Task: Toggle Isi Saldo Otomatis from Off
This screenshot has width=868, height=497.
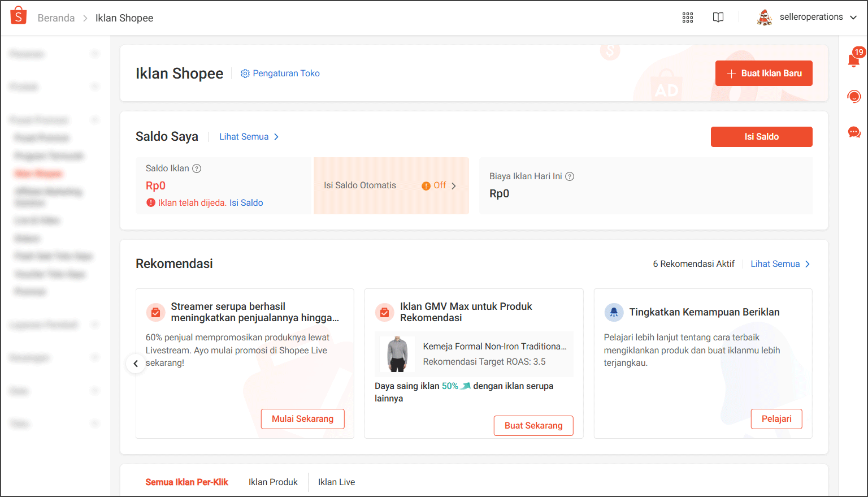Action: click(x=439, y=185)
